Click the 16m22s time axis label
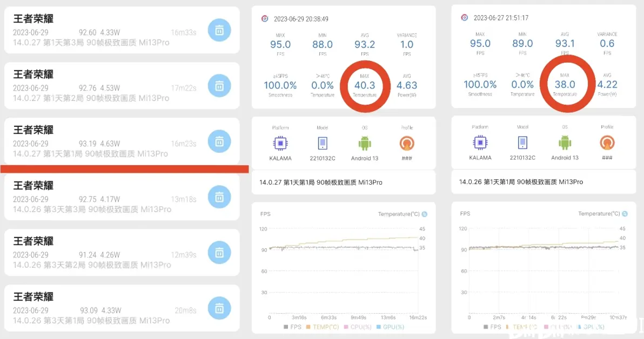 pyautogui.click(x=418, y=317)
